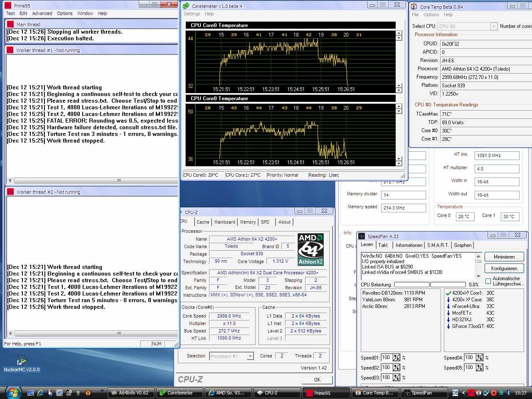Switch to SpeedFan S.M.A.R.T. tab
This screenshot has width=532, height=399.
point(438,245)
